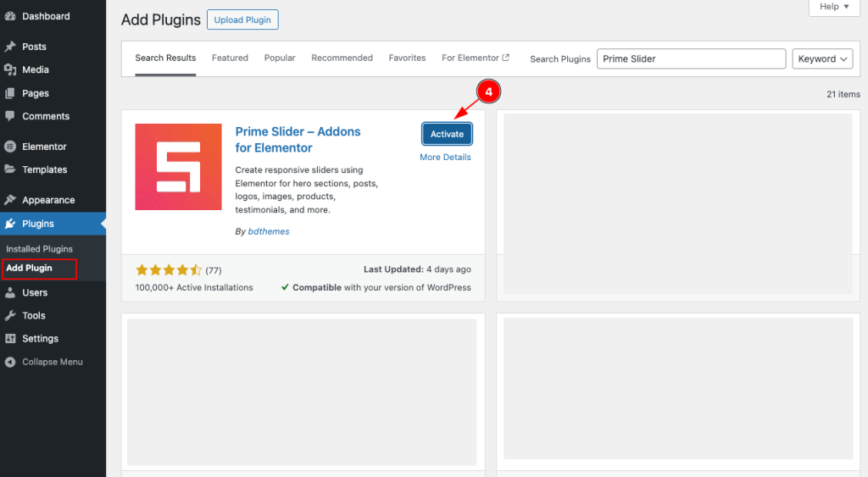Click the Settings sliders icon
868x477 pixels.
point(10,338)
